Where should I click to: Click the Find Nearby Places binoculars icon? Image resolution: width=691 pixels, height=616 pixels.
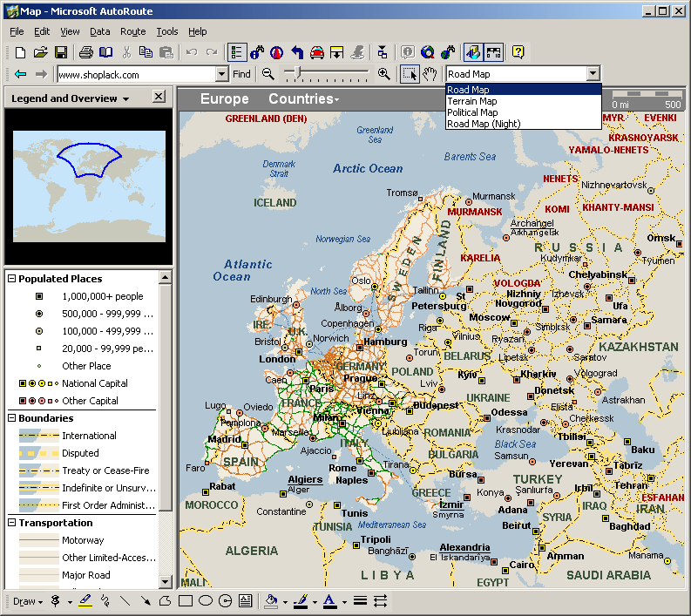click(x=256, y=52)
